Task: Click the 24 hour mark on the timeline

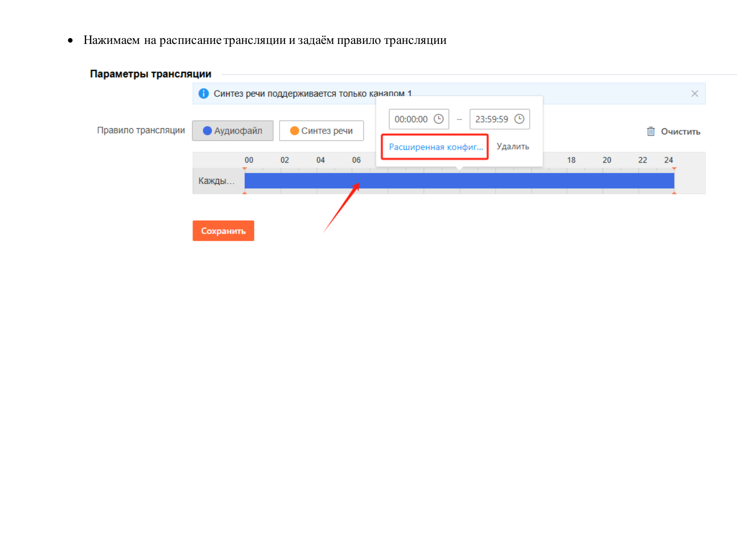Action: tap(669, 160)
